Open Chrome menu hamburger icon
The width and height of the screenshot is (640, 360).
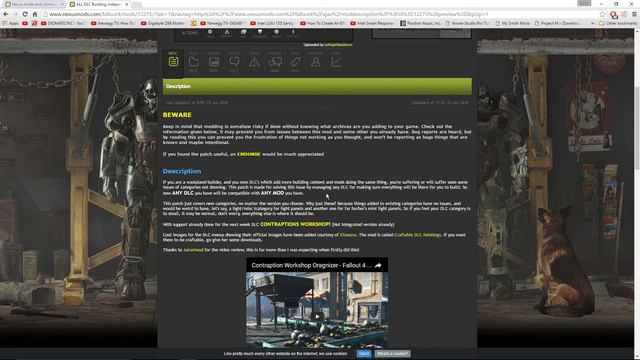634,14
